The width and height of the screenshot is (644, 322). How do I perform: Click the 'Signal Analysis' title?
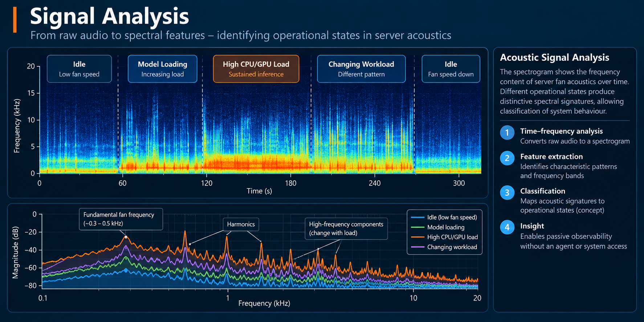pos(109,16)
